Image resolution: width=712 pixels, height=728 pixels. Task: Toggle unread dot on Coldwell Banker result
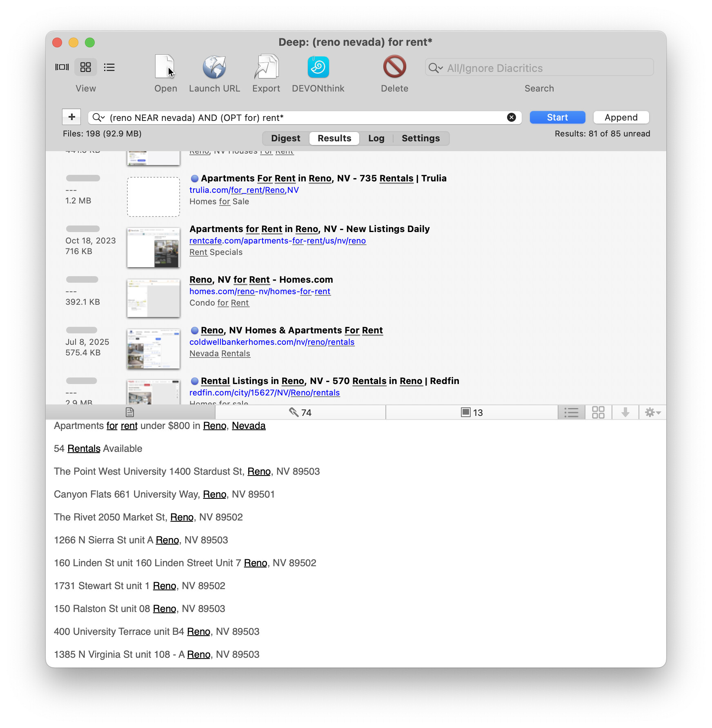(195, 331)
